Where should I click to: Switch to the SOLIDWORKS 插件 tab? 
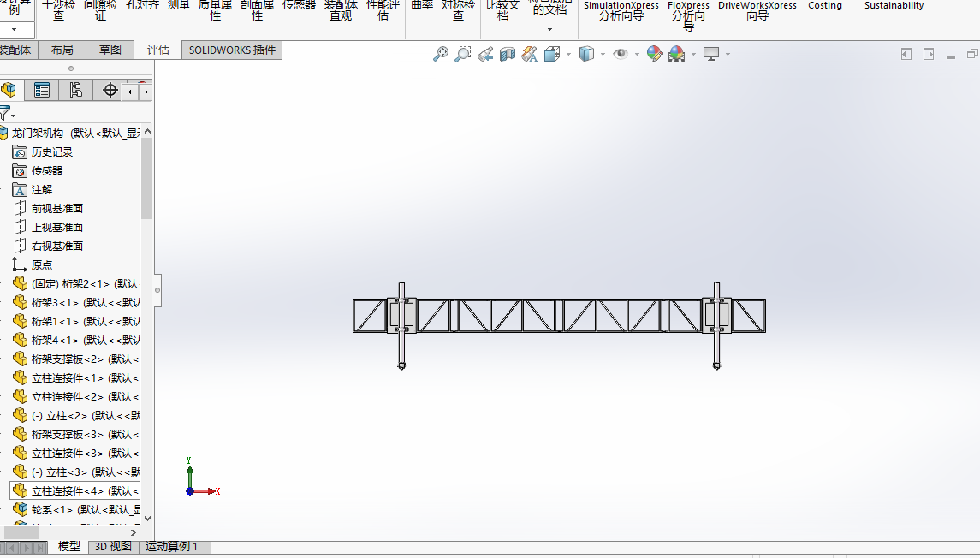[232, 50]
